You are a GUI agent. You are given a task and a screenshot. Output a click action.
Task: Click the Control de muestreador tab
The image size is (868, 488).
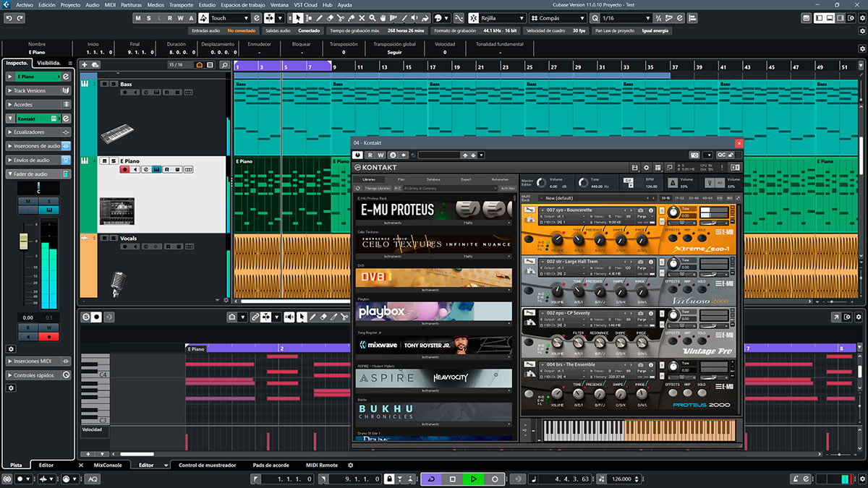pyautogui.click(x=207, y=465)
